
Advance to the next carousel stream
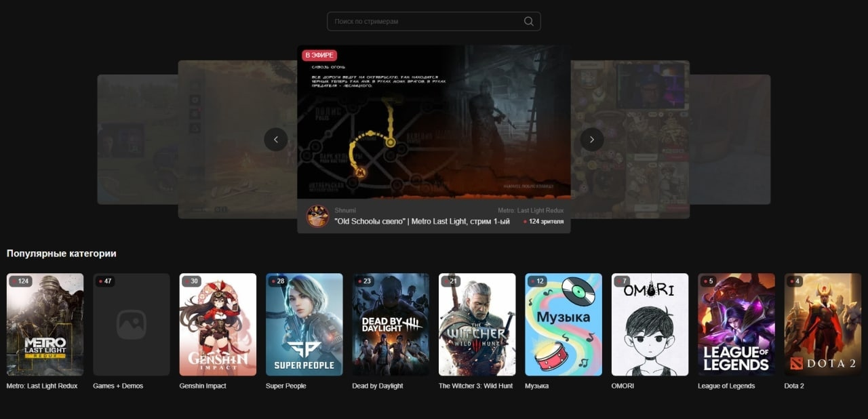[592, 140]
